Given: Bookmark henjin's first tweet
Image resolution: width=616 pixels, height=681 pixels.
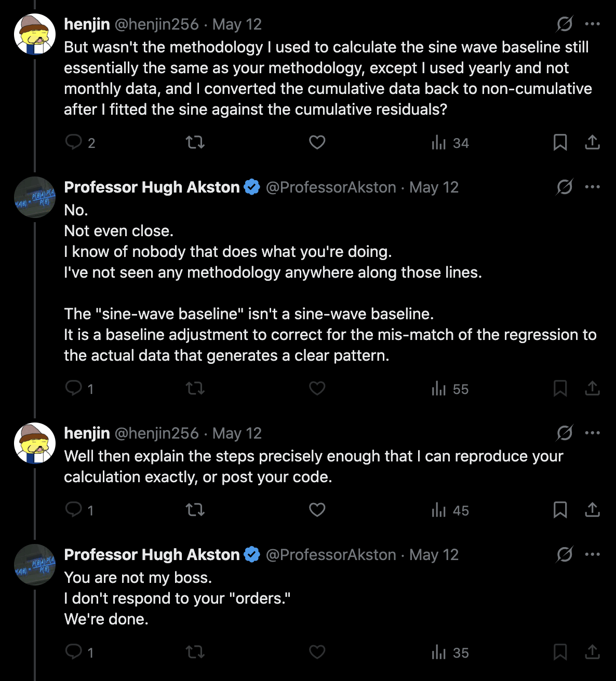Looking at the screenshot, I should click(x=560, y=142).
